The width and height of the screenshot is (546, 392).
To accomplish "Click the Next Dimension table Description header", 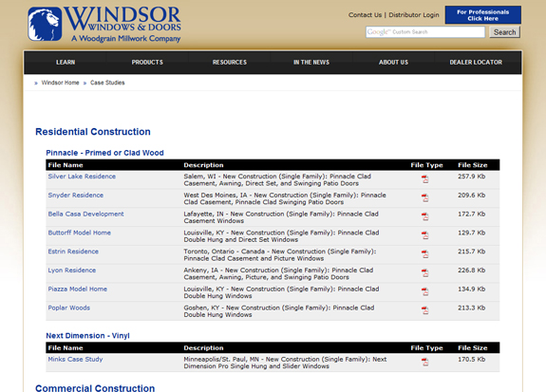I will coord(203,347).
